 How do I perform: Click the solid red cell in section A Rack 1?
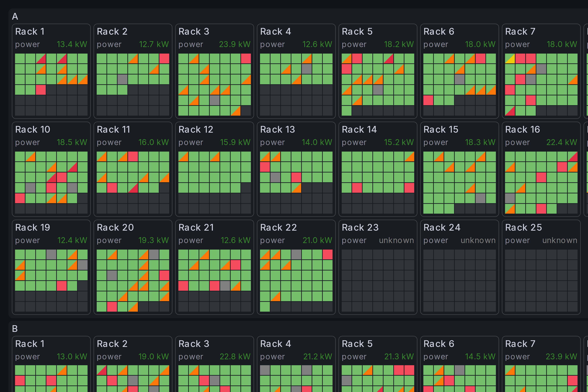[41, 90]
